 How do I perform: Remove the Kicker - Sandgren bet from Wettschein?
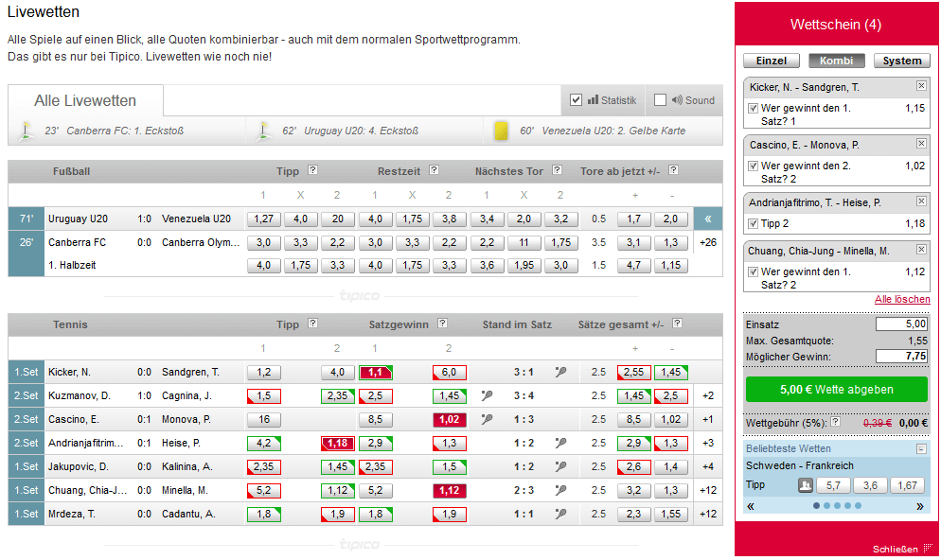(x=921, y=86)
